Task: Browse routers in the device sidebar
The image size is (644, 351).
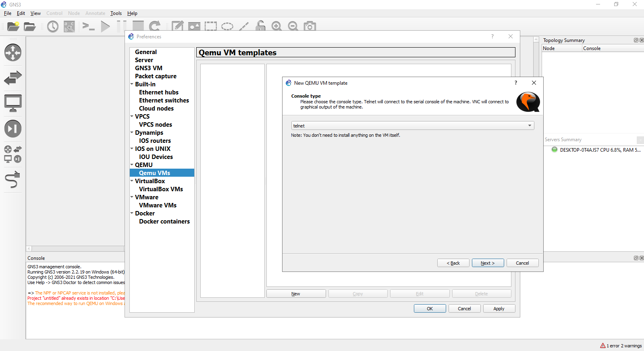Action: 13,52
